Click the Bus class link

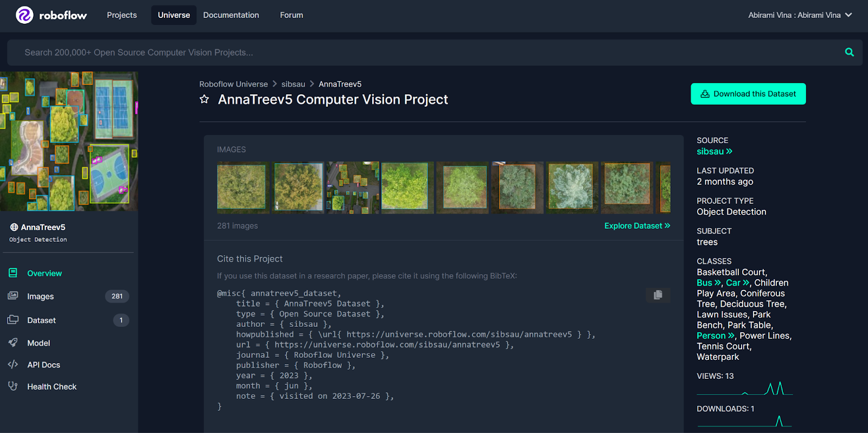coord(709,282)
